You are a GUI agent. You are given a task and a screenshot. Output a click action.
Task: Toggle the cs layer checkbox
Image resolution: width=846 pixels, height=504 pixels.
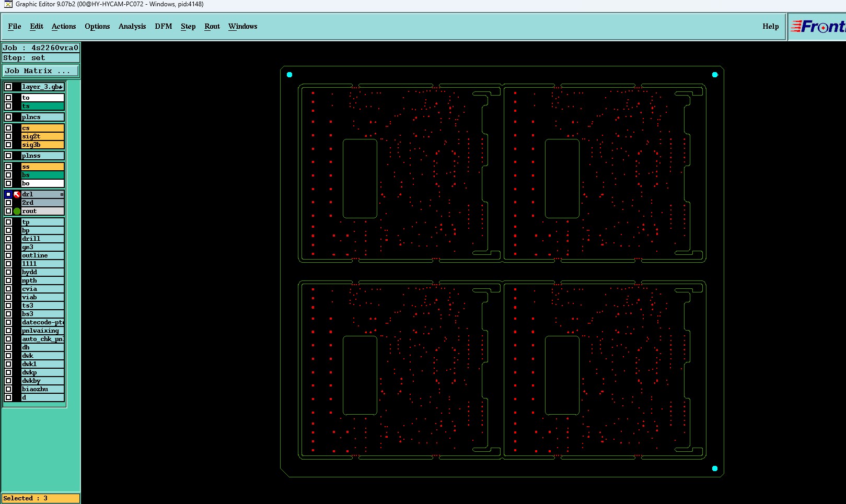tap(8, 128)
